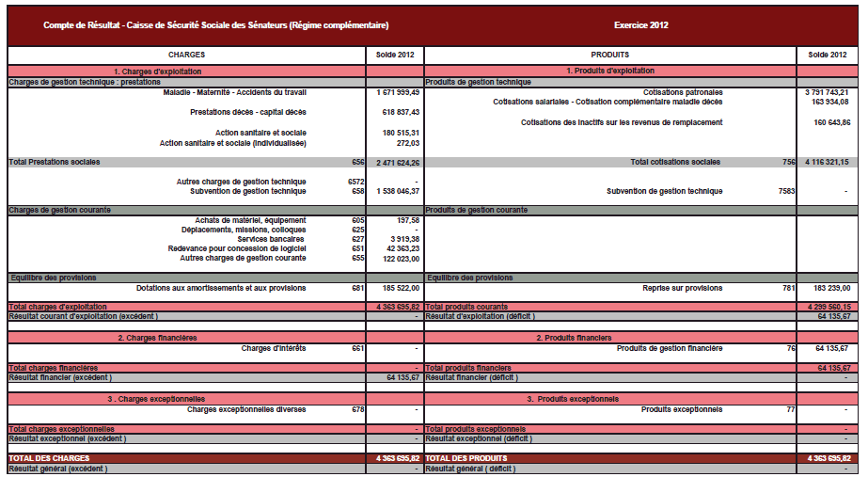Click the PRODUITS column header
Viewport: 868px width, 477px height.
point(609,56)
